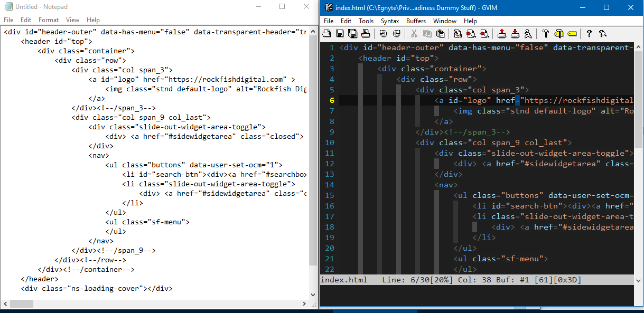Open Find and Replace via GVIM toolbar icon
The height and width of the screenshot is (313, 644).
[x=458, y=34]
